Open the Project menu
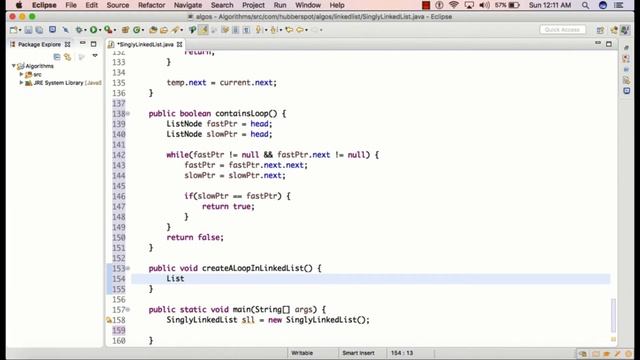This screenshot has width=640, height=360. point(253,5)
